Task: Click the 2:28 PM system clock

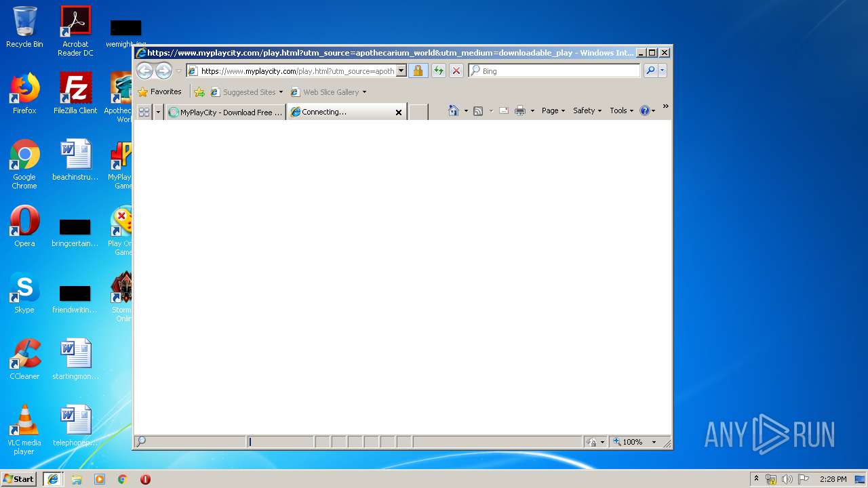Action: 833,479
